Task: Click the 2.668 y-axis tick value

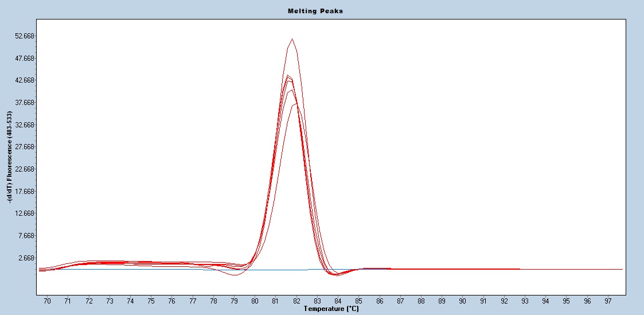Action: coord(28,258)
